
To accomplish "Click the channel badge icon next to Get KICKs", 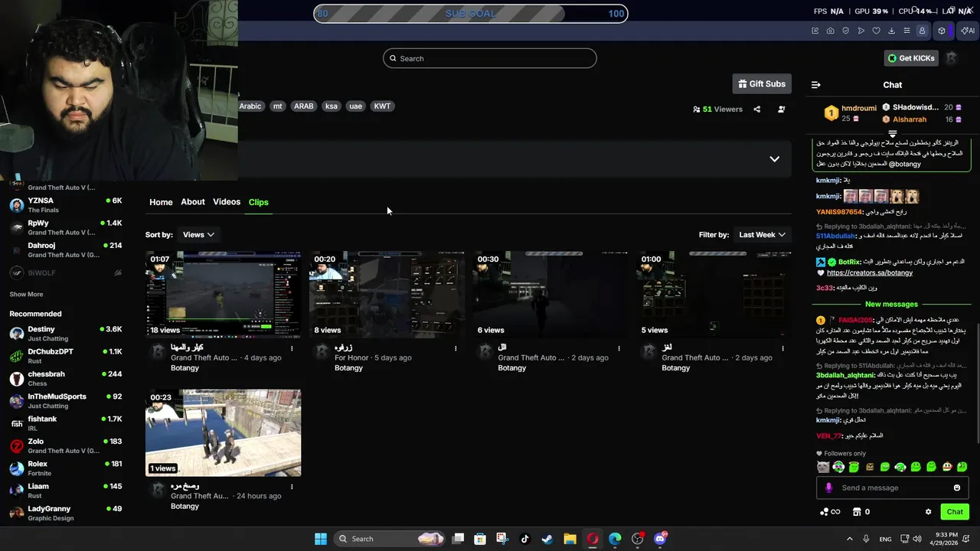I will (x=951, y=58).
